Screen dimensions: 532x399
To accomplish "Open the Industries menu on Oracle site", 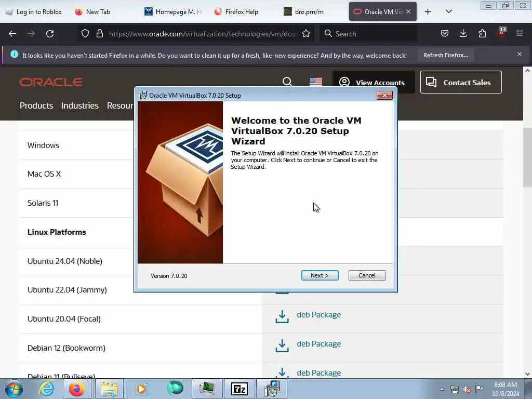I will (x=79, y=105).
